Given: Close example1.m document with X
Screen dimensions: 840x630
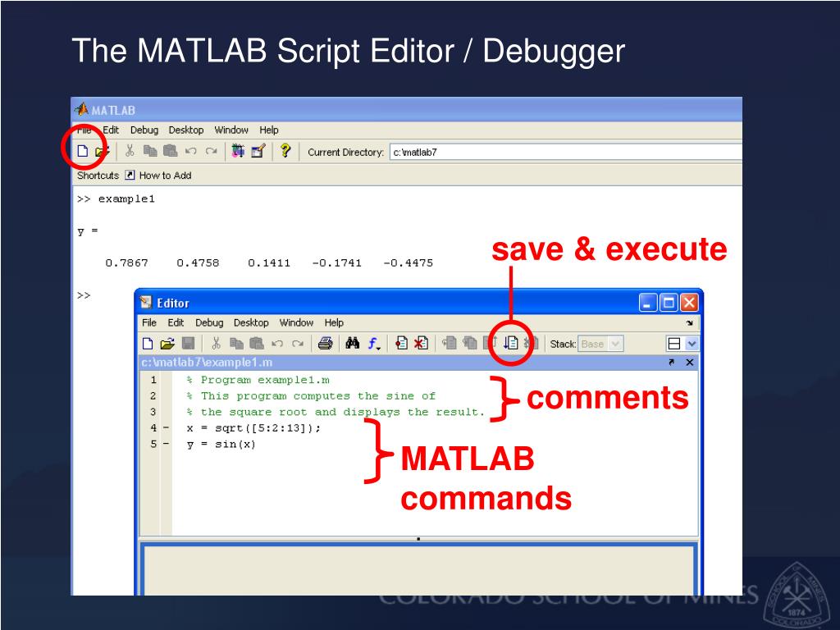Looking at the screenshot, I should [x=690, y=363].
